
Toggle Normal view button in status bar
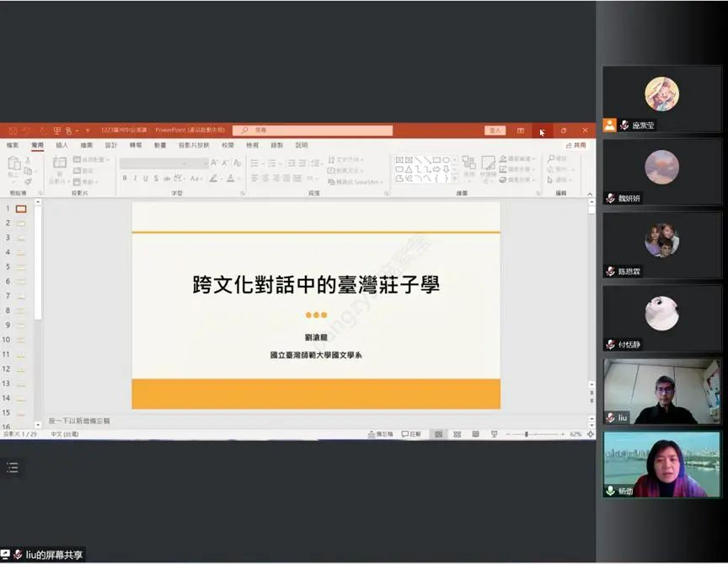pyautogui.click(x=437, y=434)
